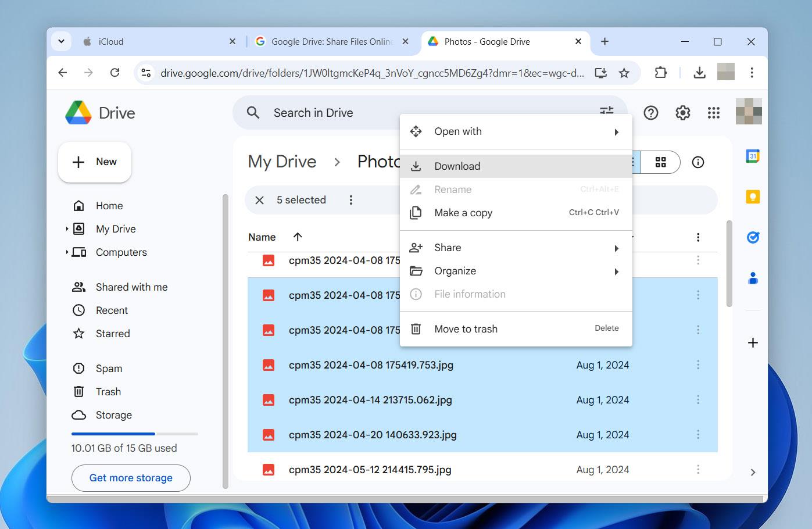The height and width of the screenshot is (529, 812).
Task: Open the Google Drive logo home link
Action: point(100,113)
